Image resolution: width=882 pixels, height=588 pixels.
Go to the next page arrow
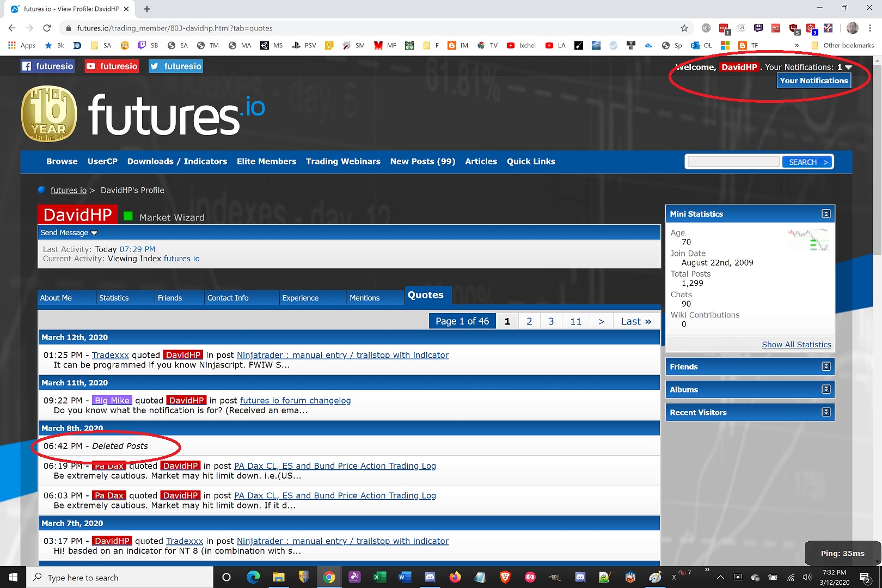pos(601,321)
